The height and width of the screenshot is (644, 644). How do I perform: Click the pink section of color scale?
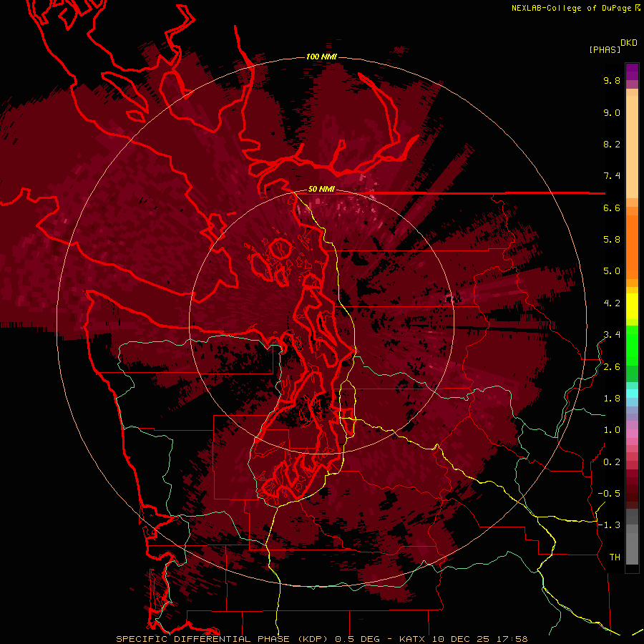(x=632, y=434)
